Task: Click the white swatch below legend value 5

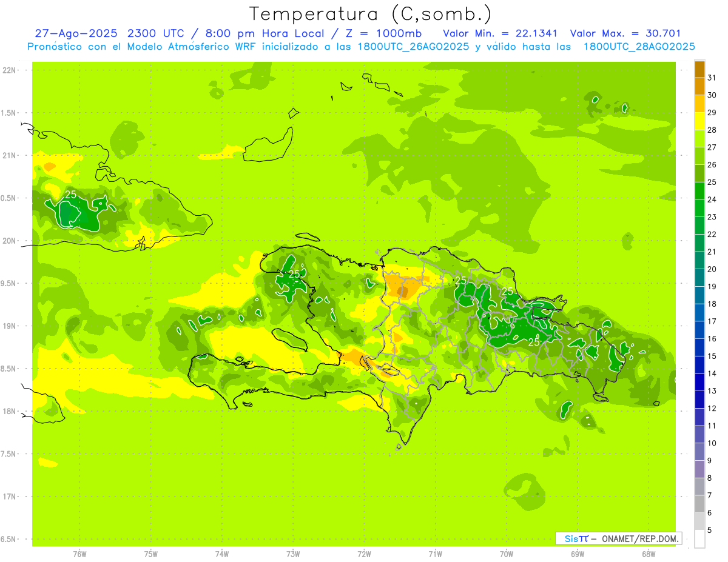Action: pyautogui.click(x=699, y=538)
